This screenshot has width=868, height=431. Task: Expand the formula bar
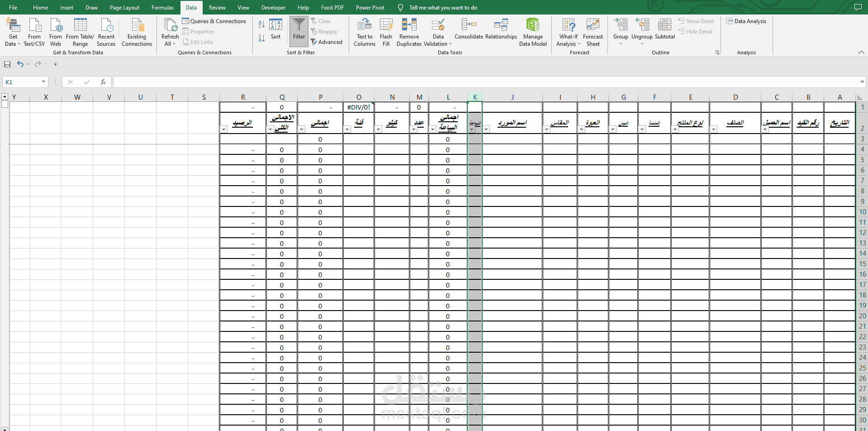(862, 82)
